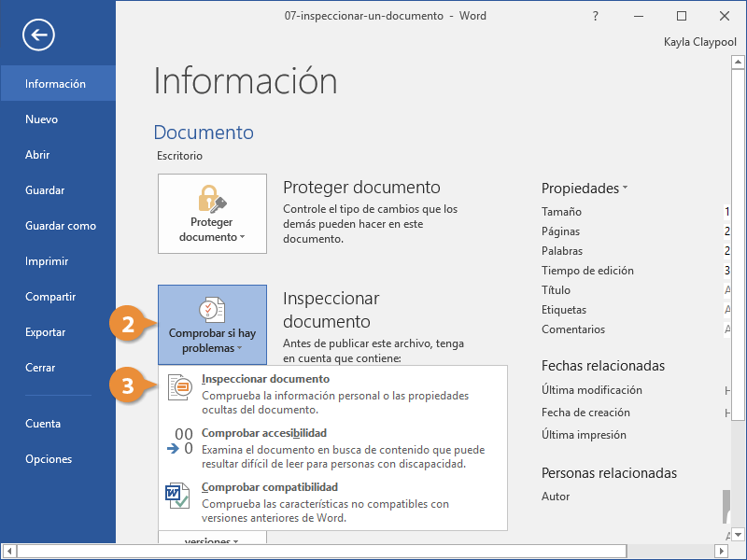Click the horizontal scrollbar right arrow
747x560 pixels.
click(722, 552)
